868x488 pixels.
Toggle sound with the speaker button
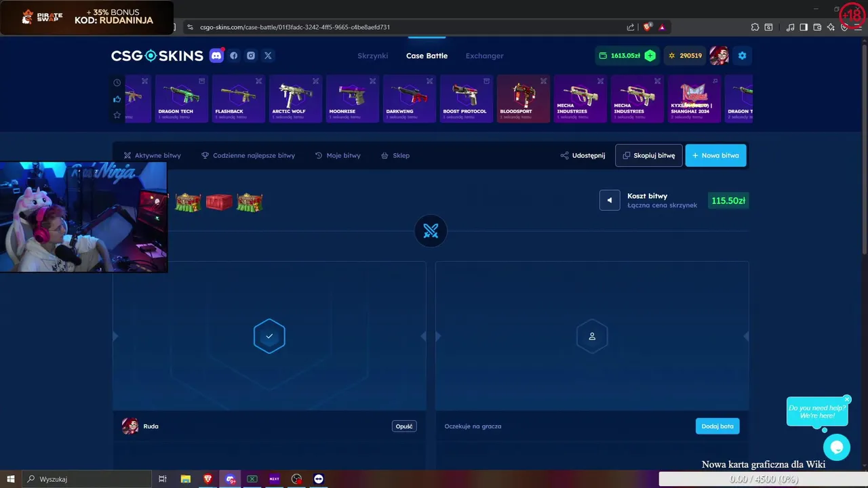[x=610, y=200]
